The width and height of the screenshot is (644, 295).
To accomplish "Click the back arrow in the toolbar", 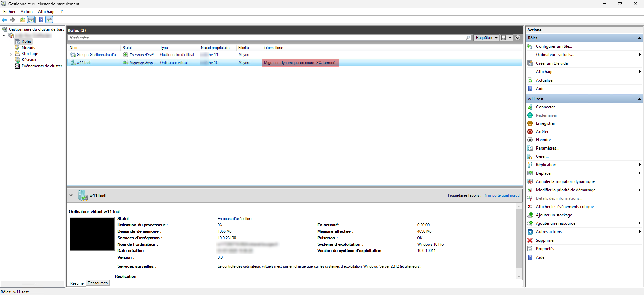I will tap(4, 20).
